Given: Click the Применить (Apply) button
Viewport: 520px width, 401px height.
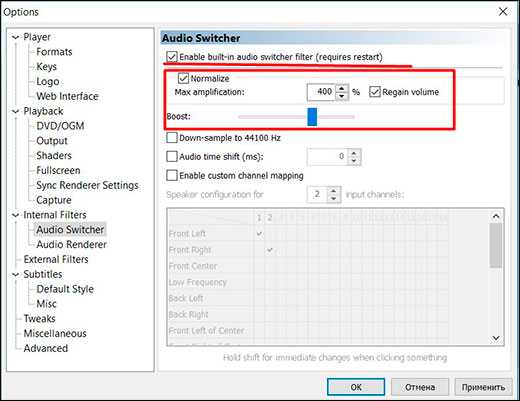Looking at the screenshot, I should [483, 387].
